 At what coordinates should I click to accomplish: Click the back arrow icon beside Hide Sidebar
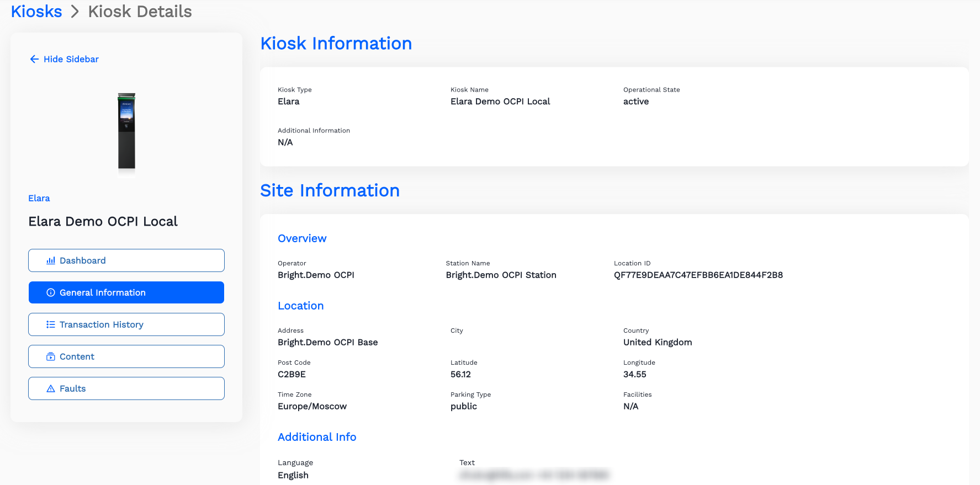(34, 59)
